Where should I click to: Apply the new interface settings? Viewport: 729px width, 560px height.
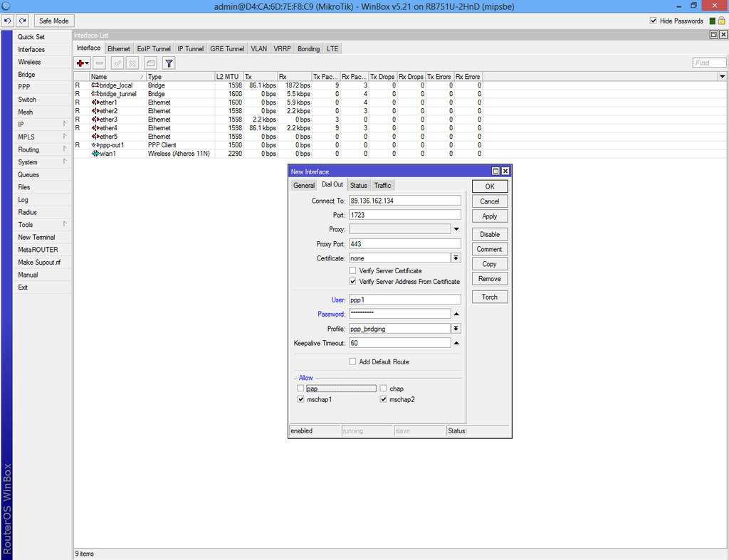point(489,216)
